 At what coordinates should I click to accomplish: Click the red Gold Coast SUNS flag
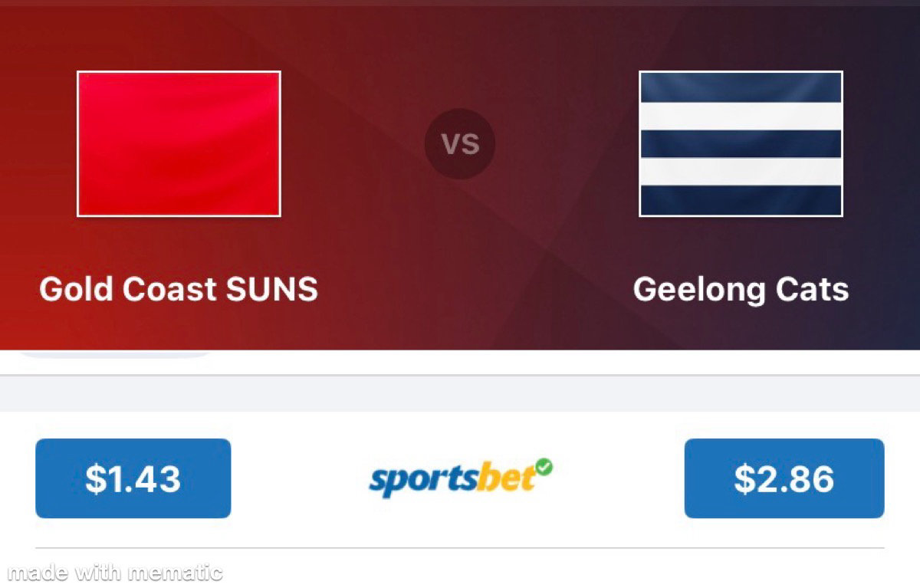point(179,144)
